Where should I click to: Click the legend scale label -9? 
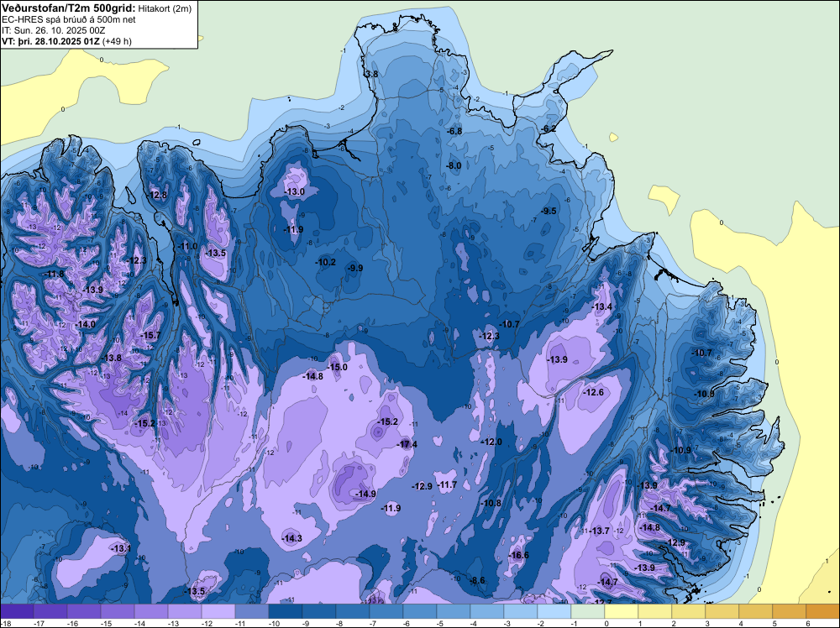click(307, 624)
